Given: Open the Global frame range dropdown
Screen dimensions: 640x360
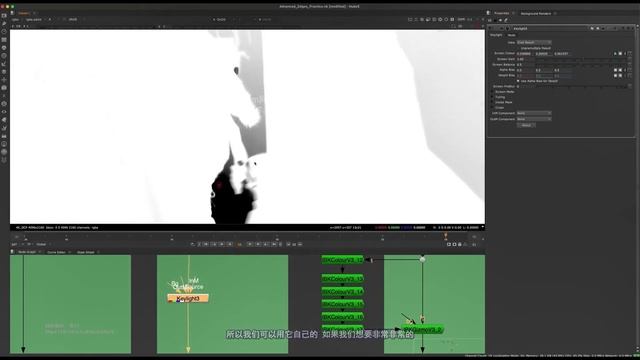Looking at the screenshot, I should click(42, 244).
